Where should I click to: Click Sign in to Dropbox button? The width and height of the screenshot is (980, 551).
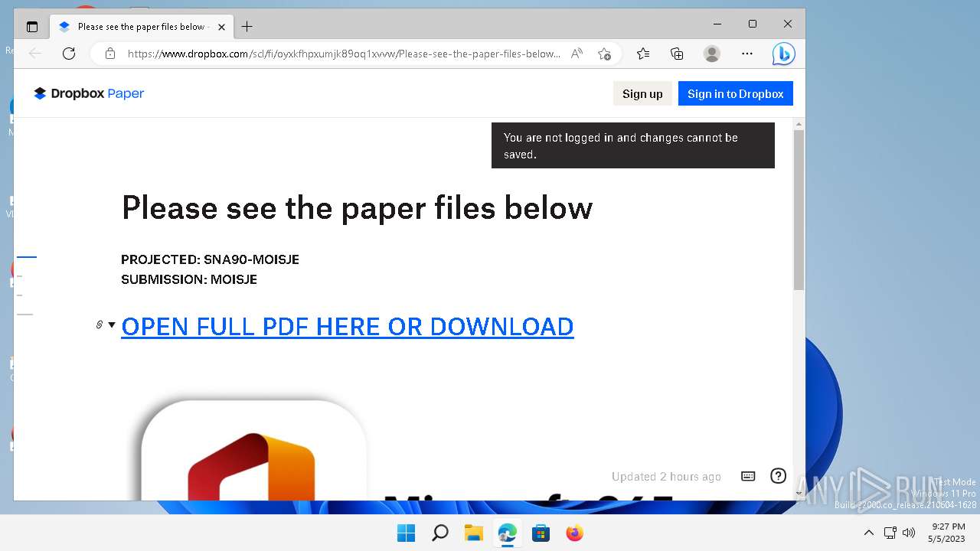pos(736,93)
